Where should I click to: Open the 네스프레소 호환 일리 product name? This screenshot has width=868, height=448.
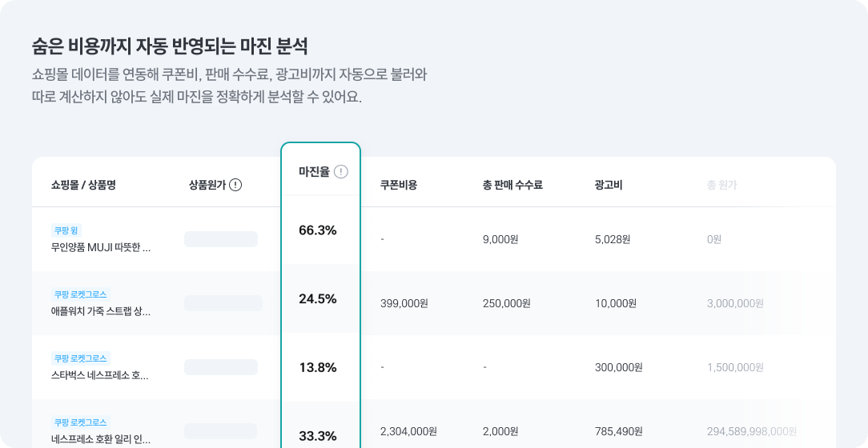pos(101,439)
